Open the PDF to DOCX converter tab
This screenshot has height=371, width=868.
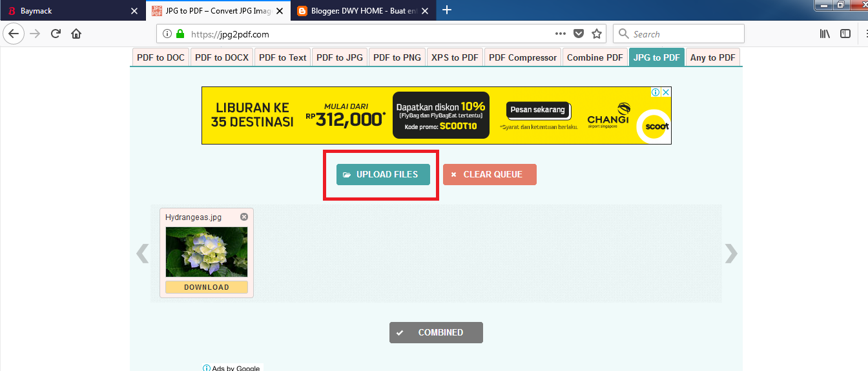(222, 57)
